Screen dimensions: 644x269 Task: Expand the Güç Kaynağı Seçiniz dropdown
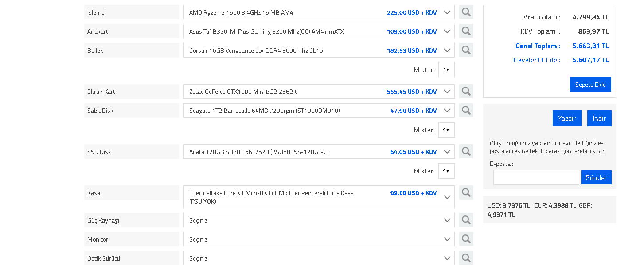click(x=319, y=220)
